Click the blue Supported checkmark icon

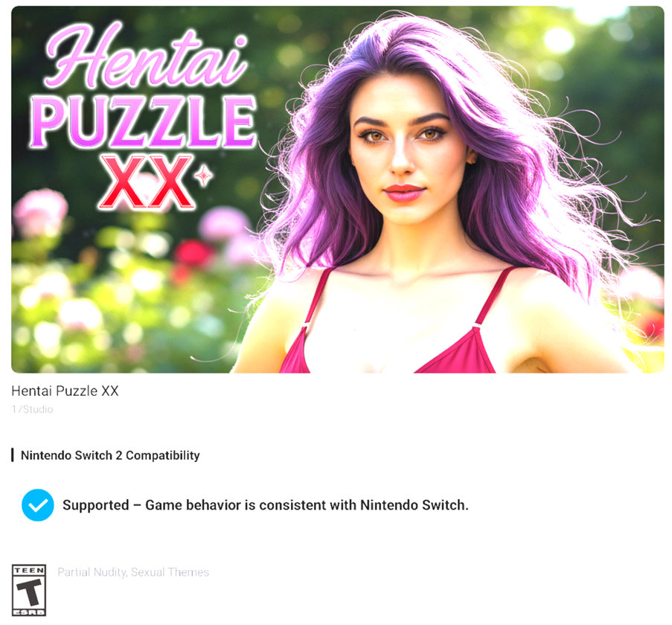(x=38, y=505)
